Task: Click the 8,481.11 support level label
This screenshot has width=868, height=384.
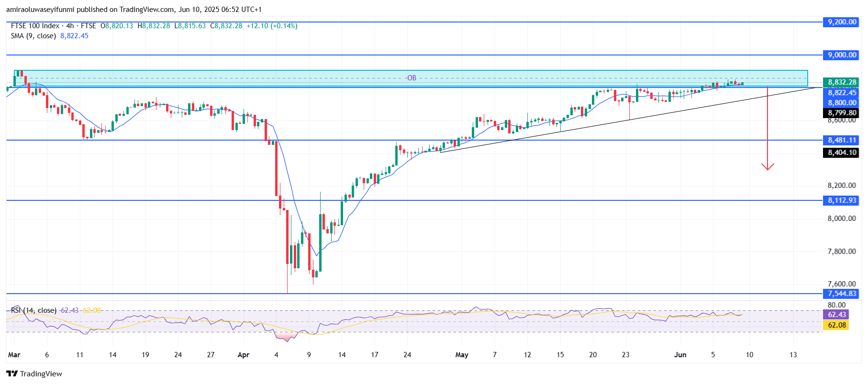Action: coord(842,140)
